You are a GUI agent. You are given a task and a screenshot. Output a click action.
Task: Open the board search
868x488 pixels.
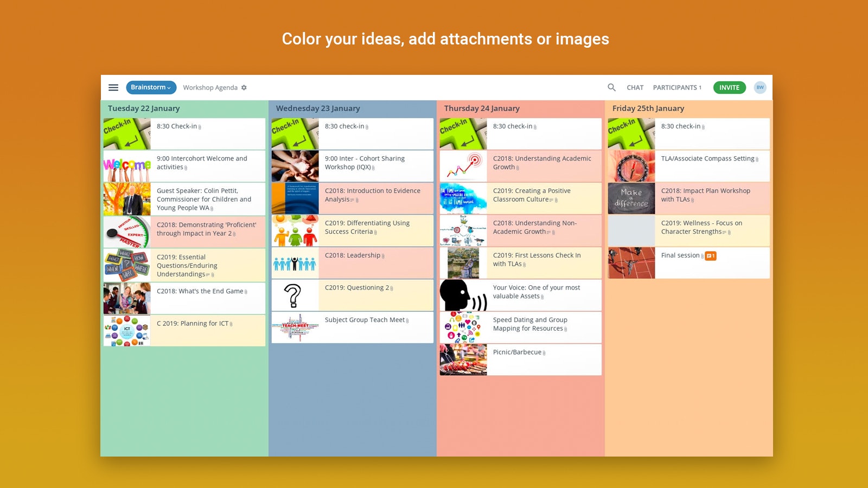tap(611, 87)
